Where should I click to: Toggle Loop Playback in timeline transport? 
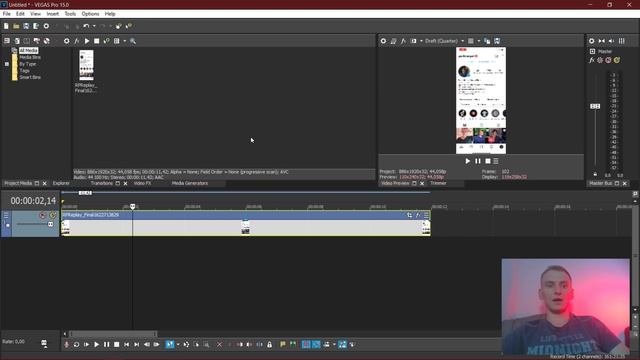point(76,344)
